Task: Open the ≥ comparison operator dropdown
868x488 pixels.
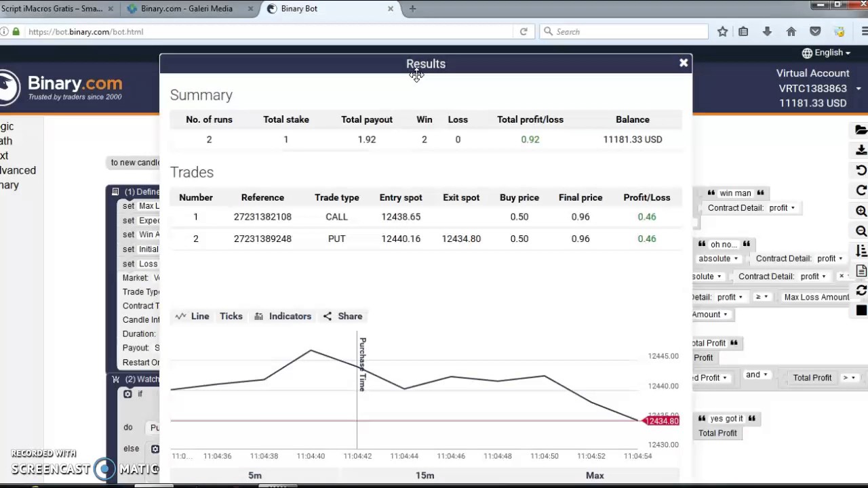Action: pos(762,297)
